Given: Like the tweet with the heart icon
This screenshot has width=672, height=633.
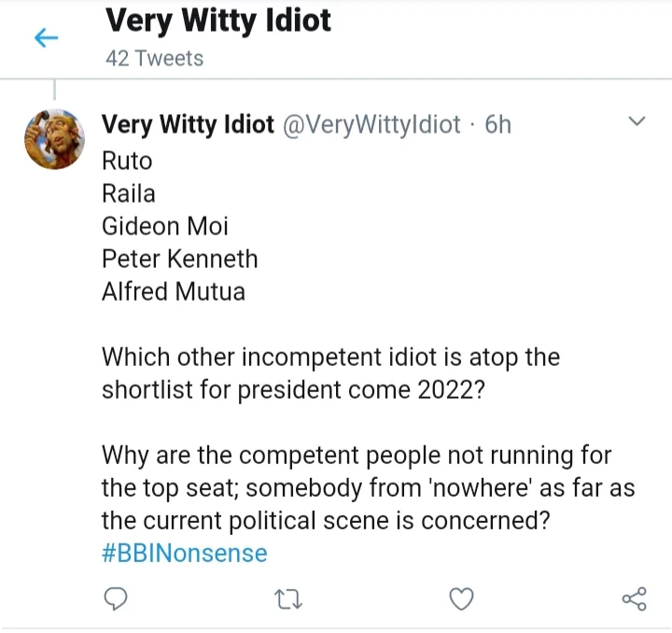Looking at the screenshot, I should (x=461, y=598).
